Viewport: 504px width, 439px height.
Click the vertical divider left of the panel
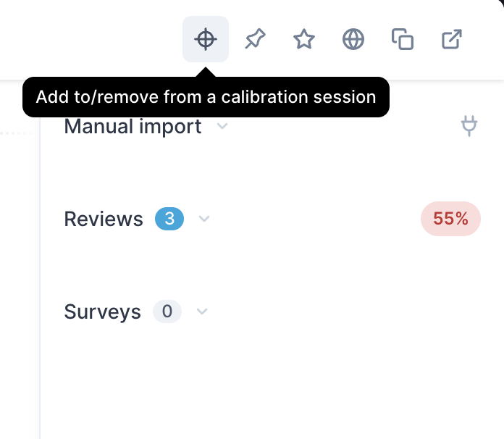(40, 277)
